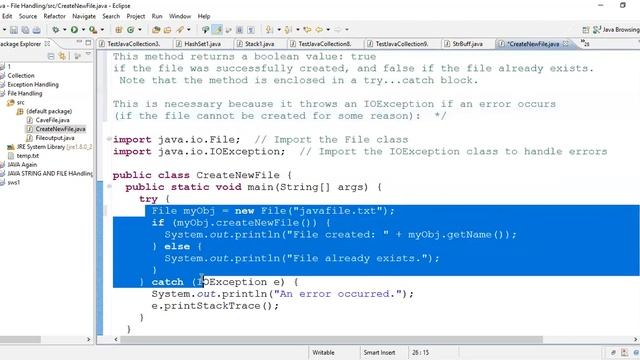Click the Next Annotation icon
Image resolution: width=640 pixels, height=360 pixels.
pyautogui.click(x=269, y=30)
